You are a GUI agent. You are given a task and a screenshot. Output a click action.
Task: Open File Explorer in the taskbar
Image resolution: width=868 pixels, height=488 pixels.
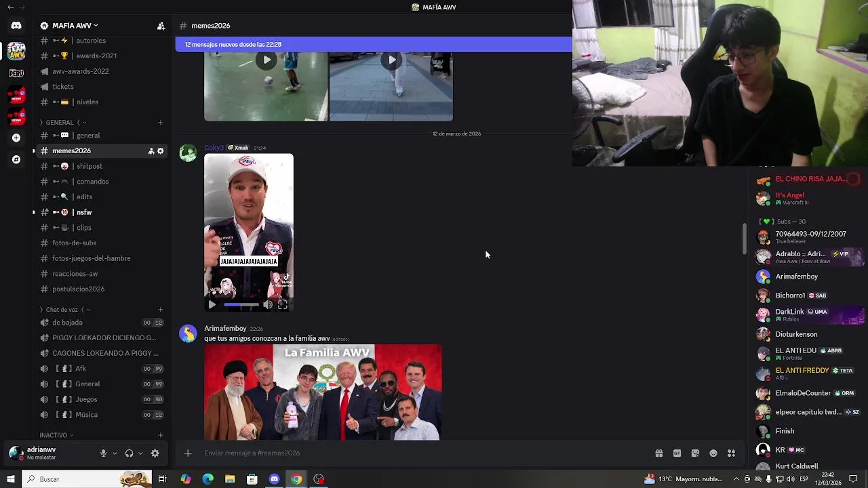coord(230,479)
